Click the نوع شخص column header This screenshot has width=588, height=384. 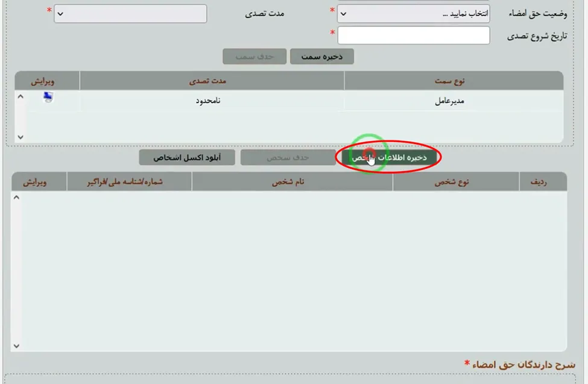[456, 182]
